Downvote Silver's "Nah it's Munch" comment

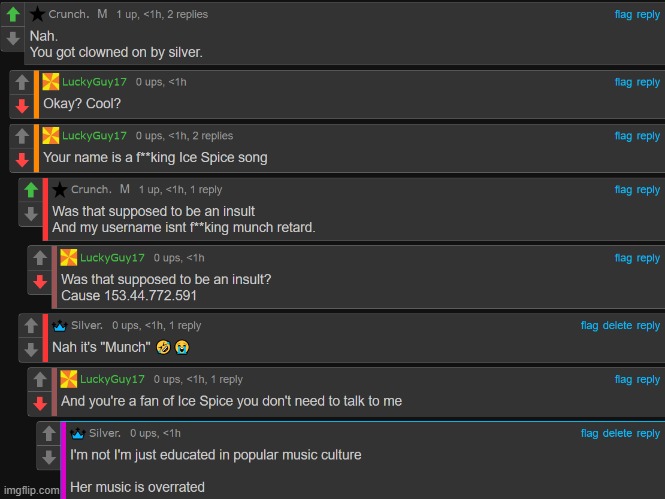(x=31, y=349)
